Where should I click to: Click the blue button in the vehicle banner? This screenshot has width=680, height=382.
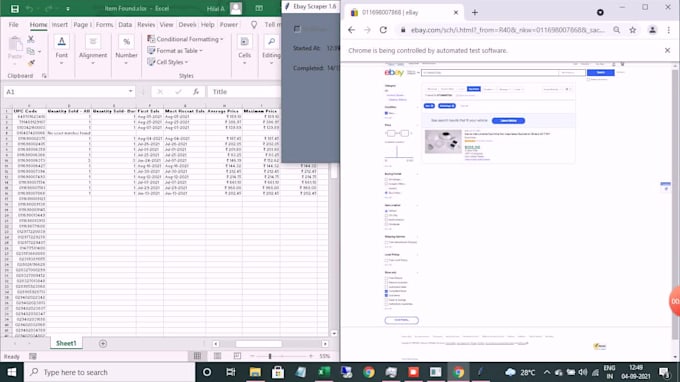click(x=508, y=121)
